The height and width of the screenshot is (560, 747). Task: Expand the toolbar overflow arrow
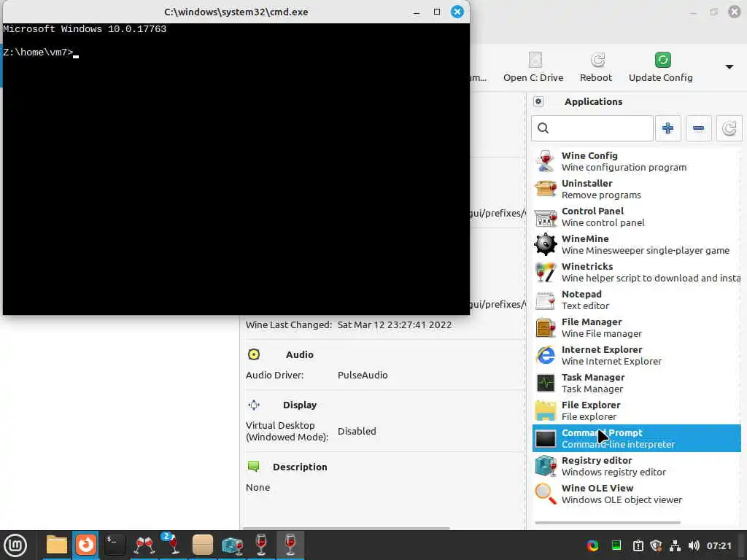click(729, 67)
